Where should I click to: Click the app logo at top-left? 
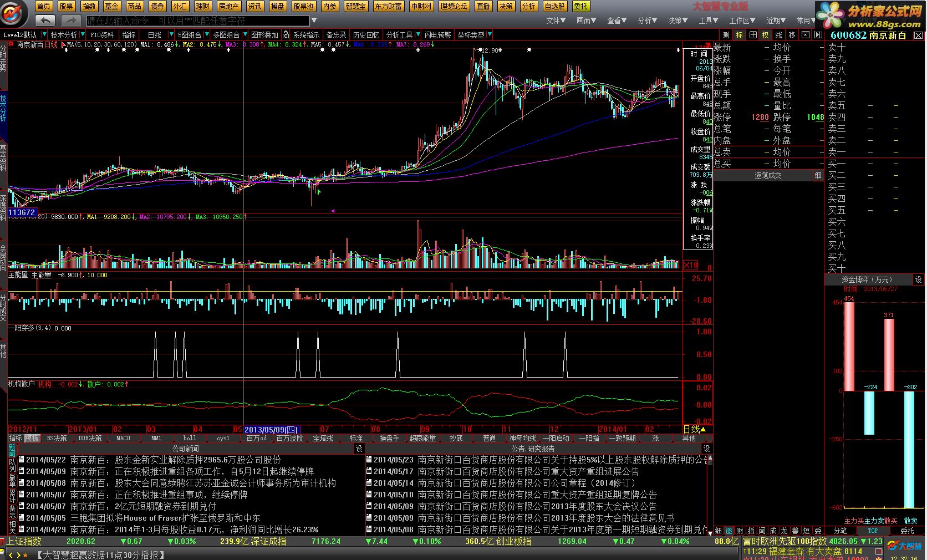(x=13, y=14)
